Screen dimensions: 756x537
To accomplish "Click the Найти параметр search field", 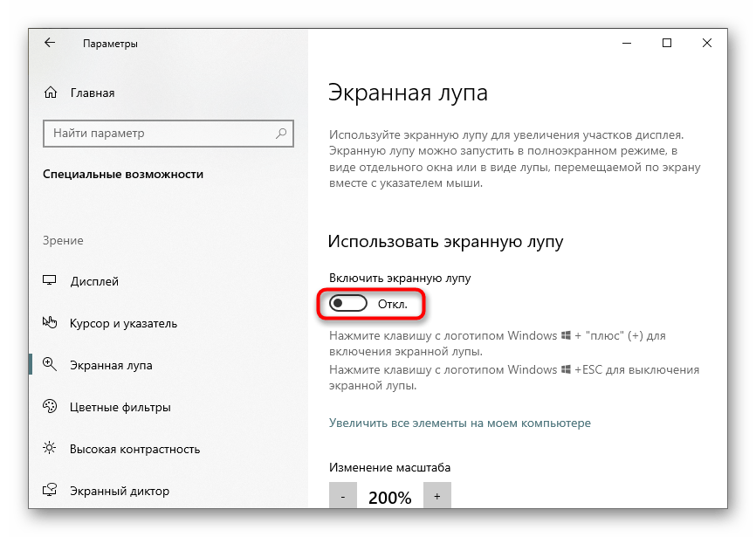I will point(168,134).
